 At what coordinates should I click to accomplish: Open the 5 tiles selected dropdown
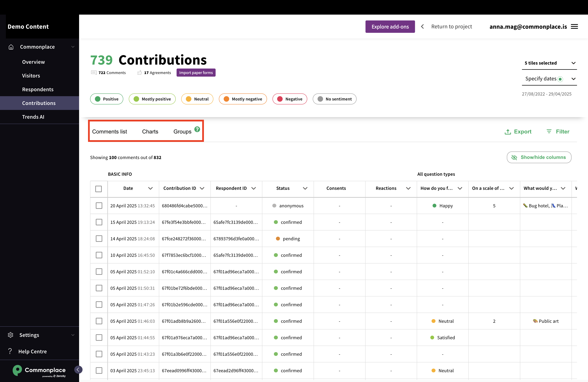click(x=549, y=63)
